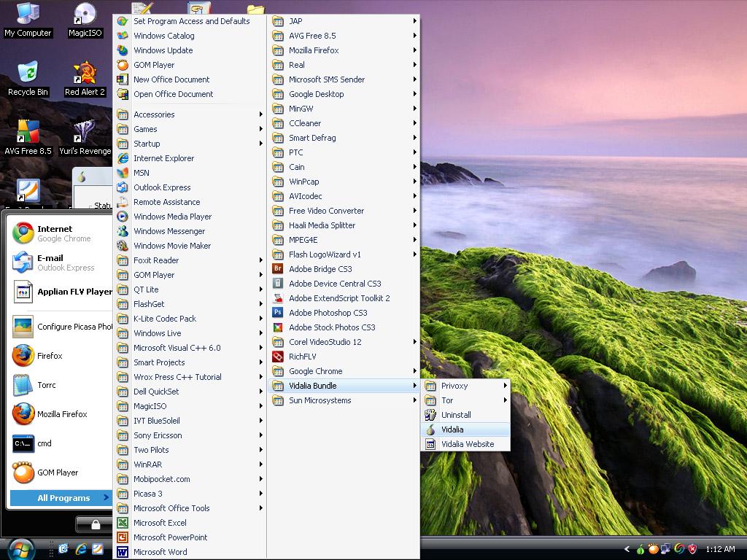The height and width of the screenshot is (560, 747).
Task: Click the Windows Start orb
Action: pyautogui.click(x=21, y=550)
